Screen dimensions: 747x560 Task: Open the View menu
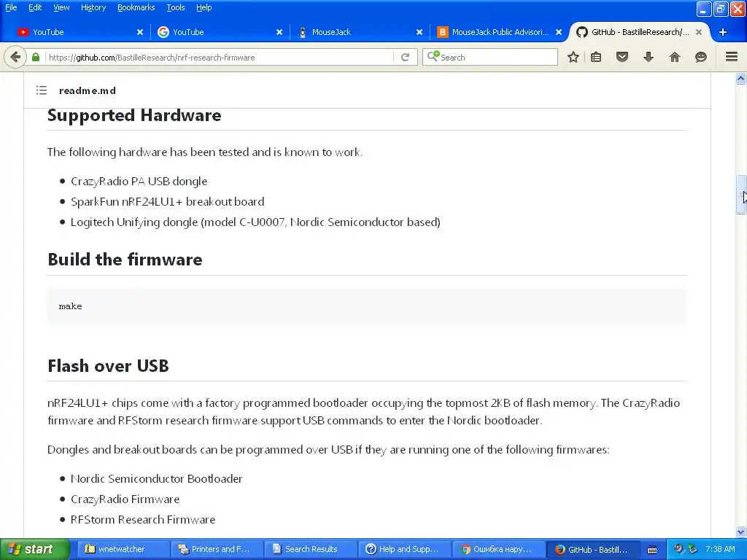(x=61, y=7)
